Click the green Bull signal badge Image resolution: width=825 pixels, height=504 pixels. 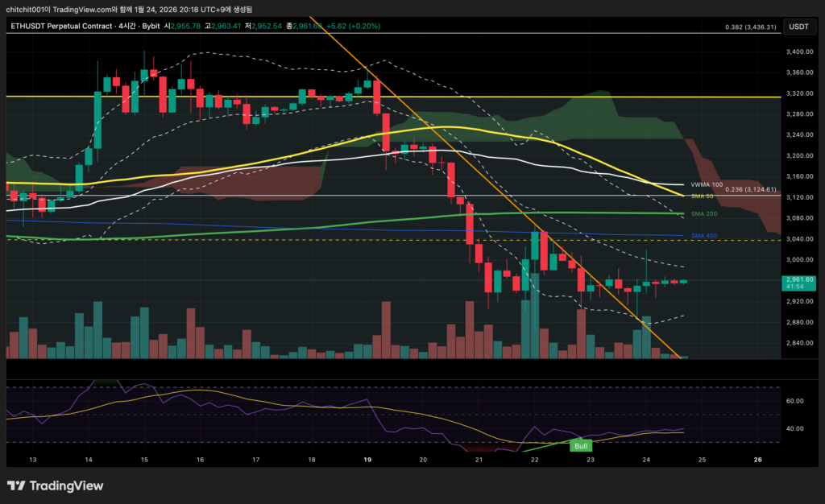[579, 445]
